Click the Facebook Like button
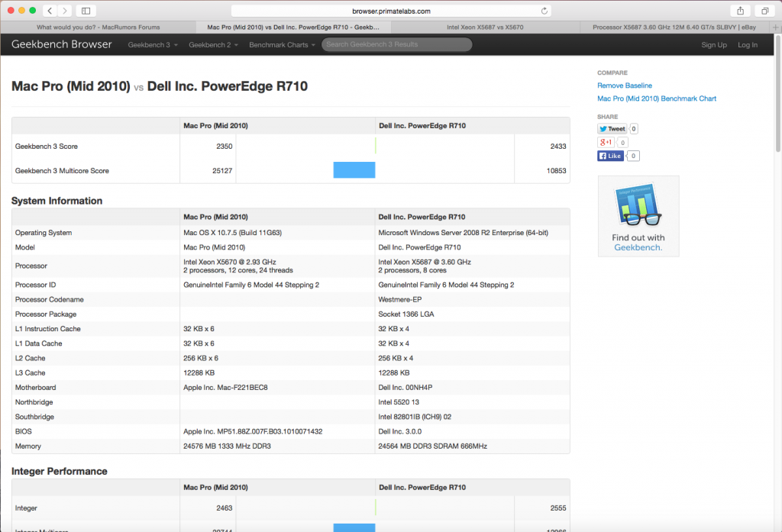 coord(610,156)
